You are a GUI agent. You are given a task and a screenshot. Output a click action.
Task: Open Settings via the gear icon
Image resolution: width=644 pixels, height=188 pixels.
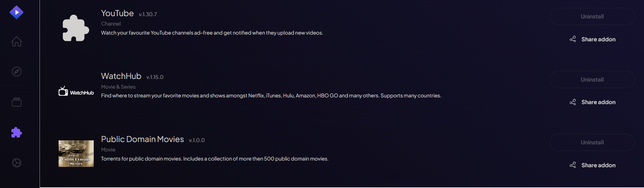pyautogui.click(x=16, y=162)
